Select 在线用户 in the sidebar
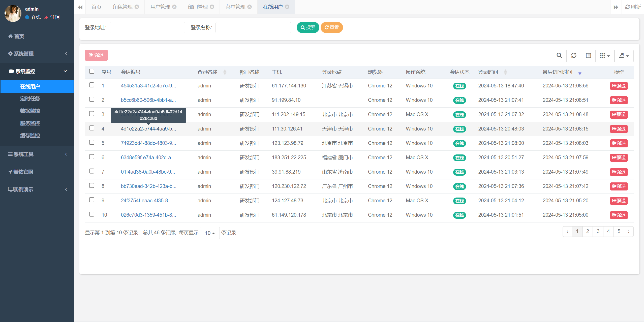This screenshot has height=322, width=644. [37, 87]
